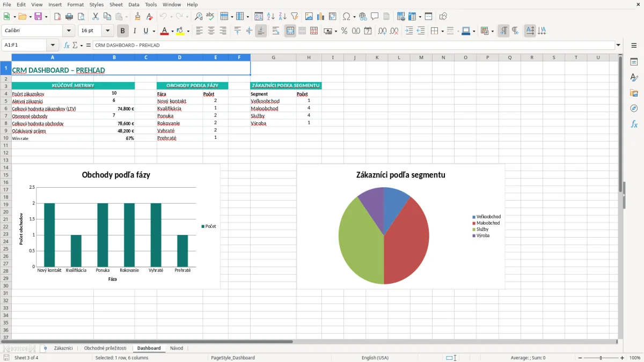Click Merge and Center Cells icon
Screen dimensions: 644x362
(x=290, y=31)
